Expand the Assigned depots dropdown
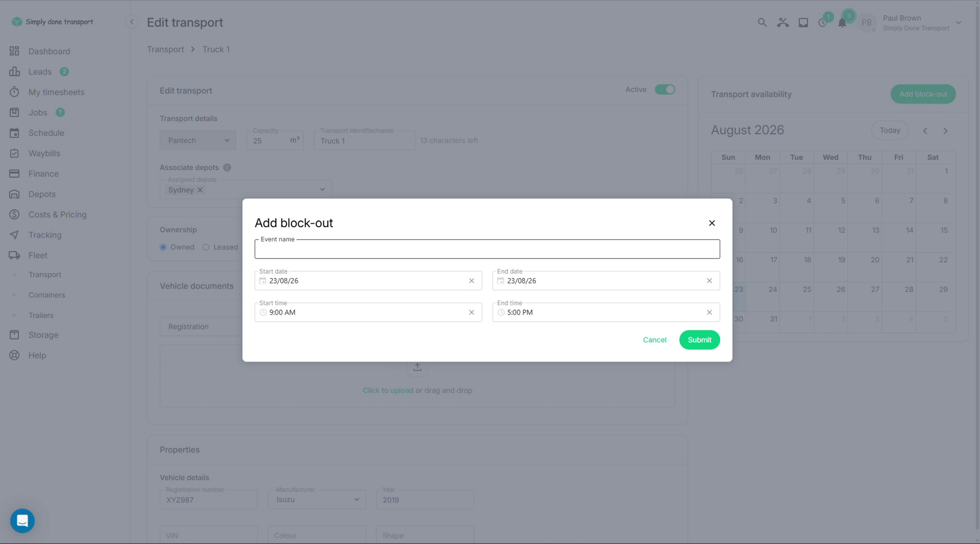The width and height of the screenshot is (980, 544). click(322, 190)
